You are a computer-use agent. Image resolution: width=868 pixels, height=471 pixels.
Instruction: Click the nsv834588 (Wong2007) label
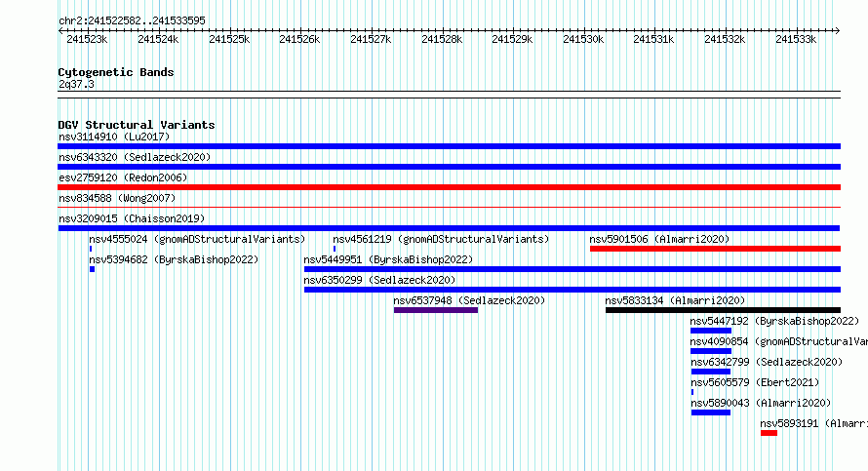pos(117,198)
